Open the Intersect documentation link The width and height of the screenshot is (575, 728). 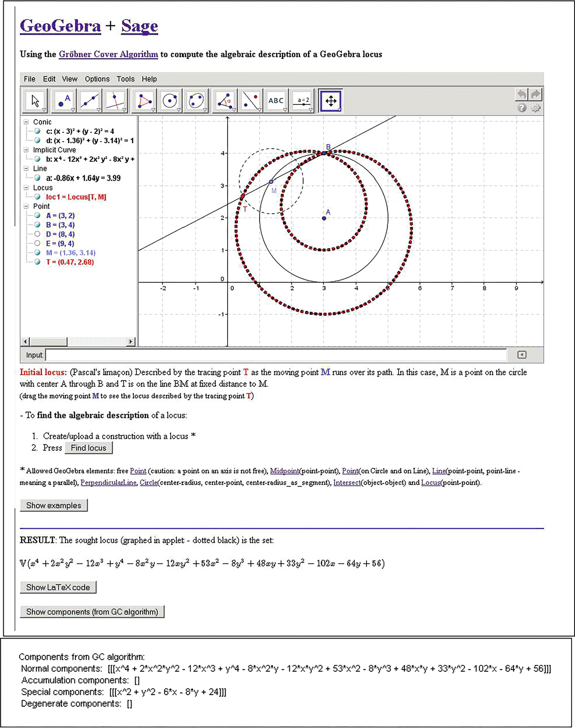tap(347, 483)
